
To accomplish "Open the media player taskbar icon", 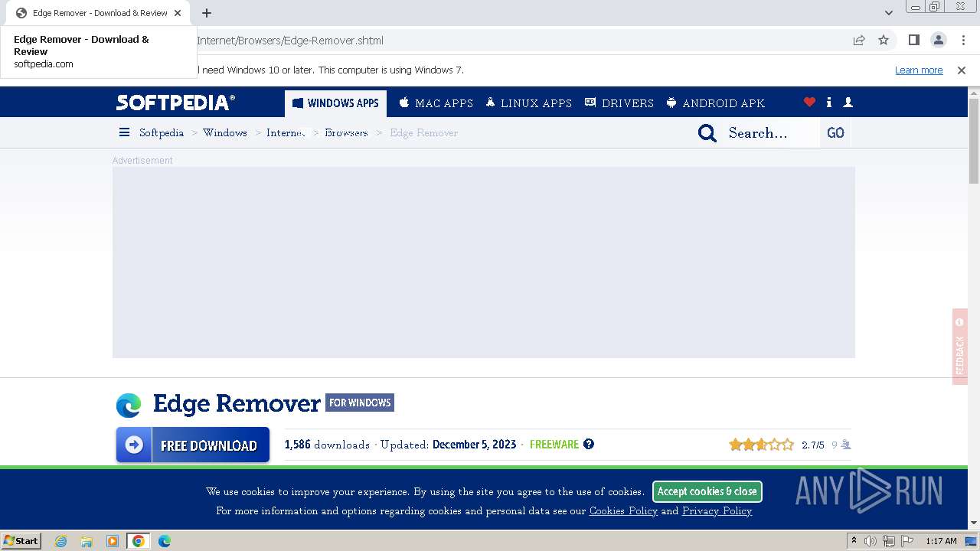I will pyautogui.click(x=113, y=541).
